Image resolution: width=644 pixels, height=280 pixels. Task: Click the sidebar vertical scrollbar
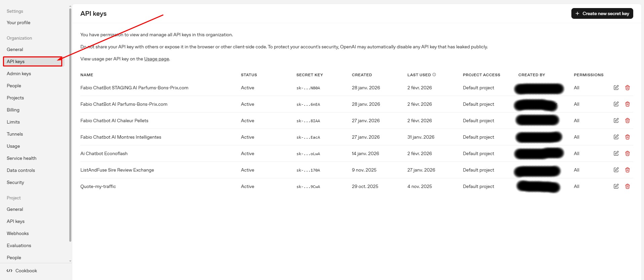click(70, 125)
